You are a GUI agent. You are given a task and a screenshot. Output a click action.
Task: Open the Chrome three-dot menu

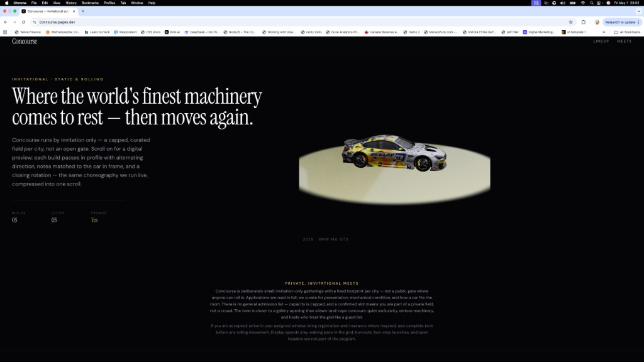[x=638, y=22]
